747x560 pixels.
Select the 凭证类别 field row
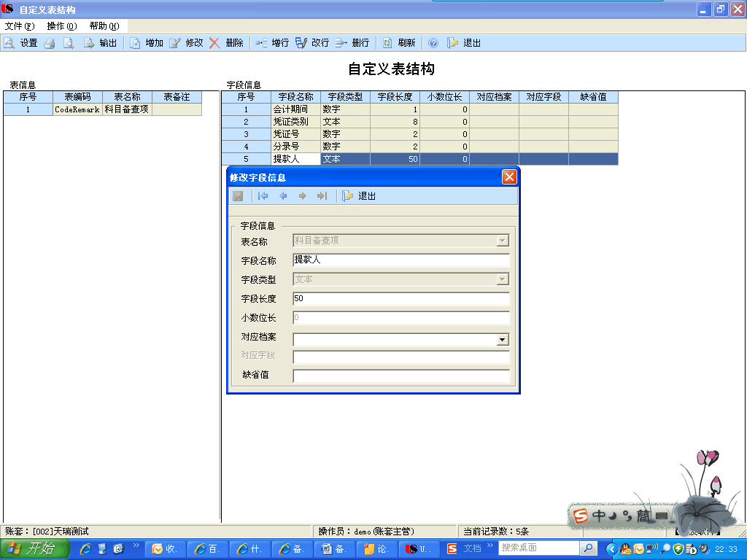point(295,122)
